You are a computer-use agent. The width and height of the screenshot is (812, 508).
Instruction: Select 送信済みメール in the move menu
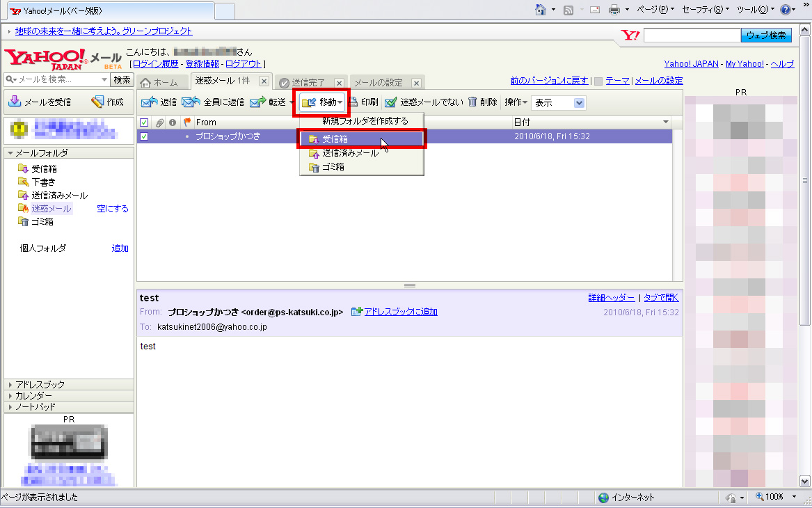click(361, 153)
